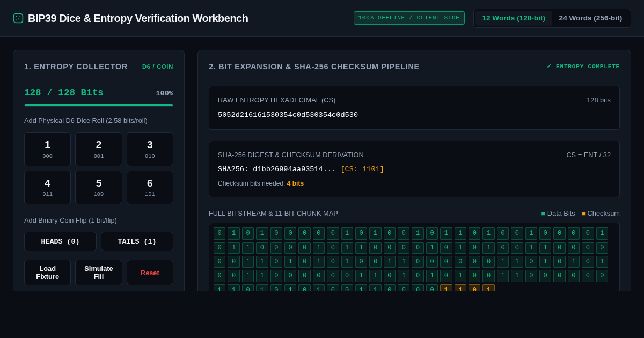Click 'Add Physical D6 Dice Roll' label
The image size is (644, 338).
[86, 120]
